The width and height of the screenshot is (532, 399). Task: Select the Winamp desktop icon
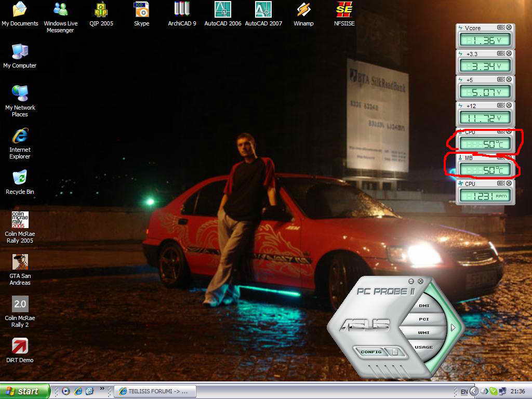(303, 10)
